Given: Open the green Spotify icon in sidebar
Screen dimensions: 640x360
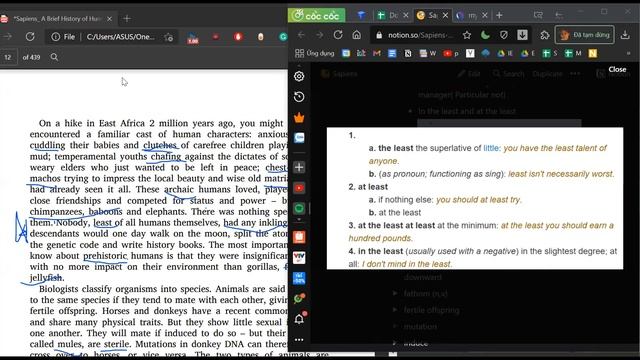Looking at the screenshot, I should pyautogui.click(x=299, y=209).
